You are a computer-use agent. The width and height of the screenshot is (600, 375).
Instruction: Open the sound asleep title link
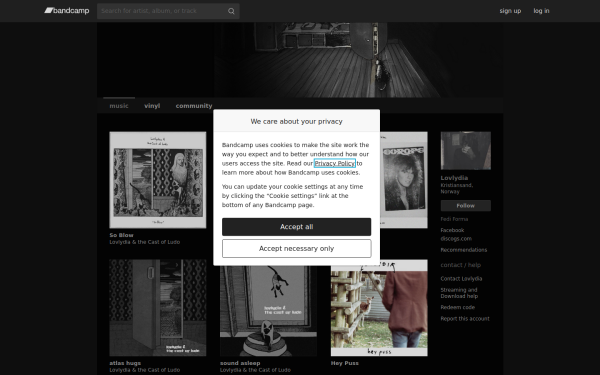click(x=240, y=363)
